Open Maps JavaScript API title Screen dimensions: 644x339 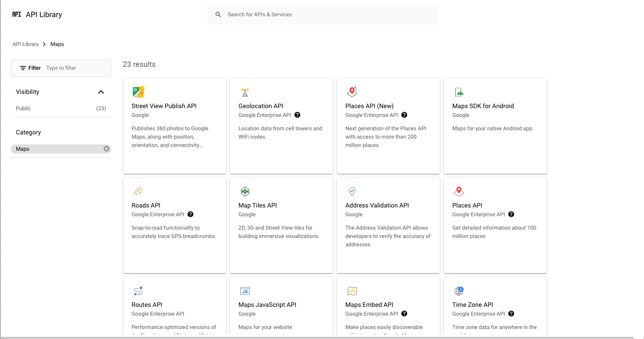coord(267,305)
